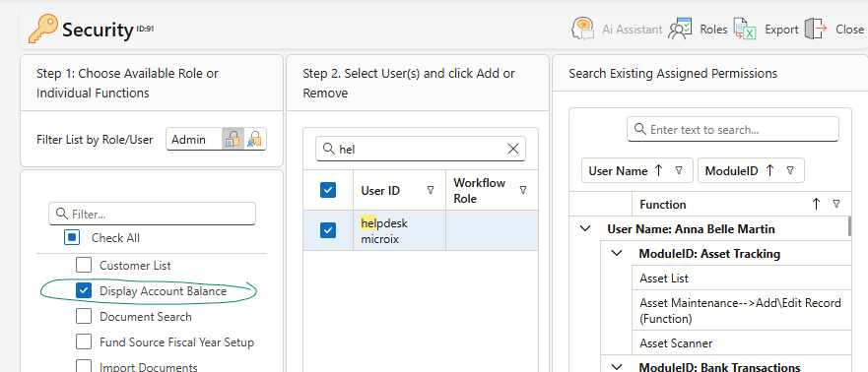Click the 'Fund Source Fiscal Year Setup' label
Viewport: 868px width, 372px height.
coord(176,342)
